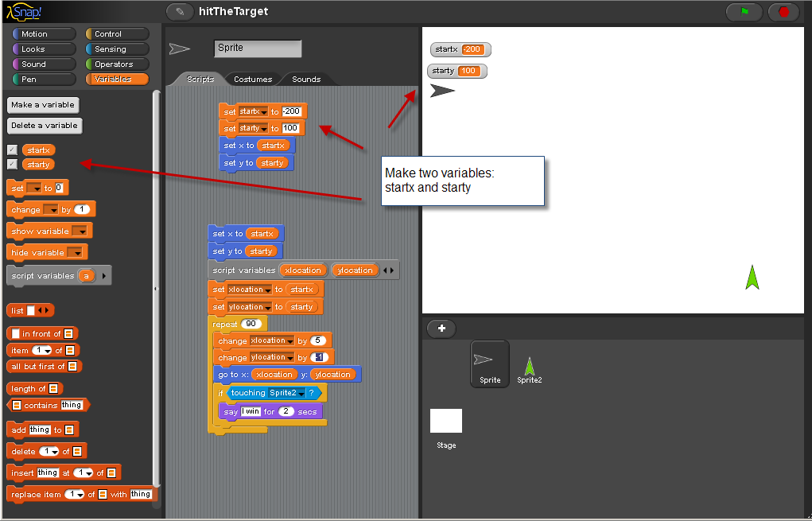Toggle the starty variable watcher checkbox

tap(13, 164)
